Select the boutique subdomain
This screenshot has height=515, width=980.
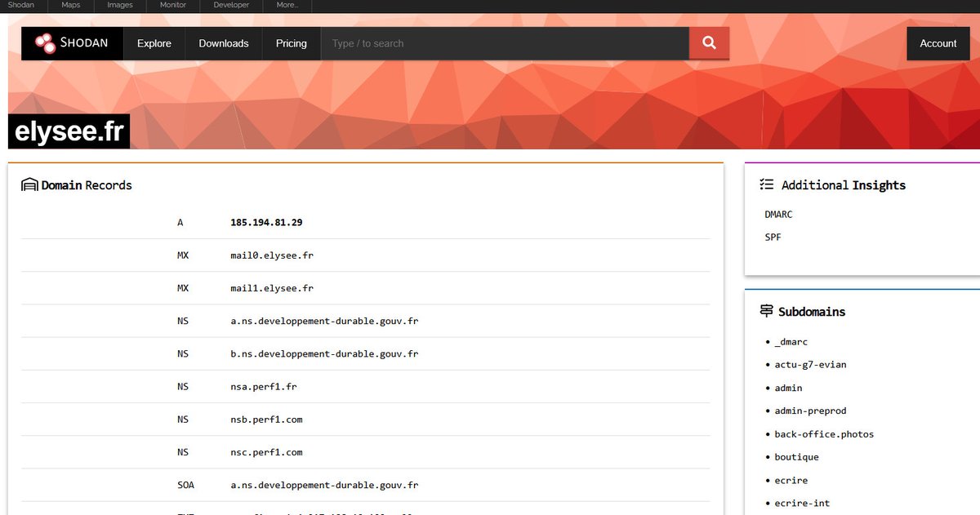(797, 457)
